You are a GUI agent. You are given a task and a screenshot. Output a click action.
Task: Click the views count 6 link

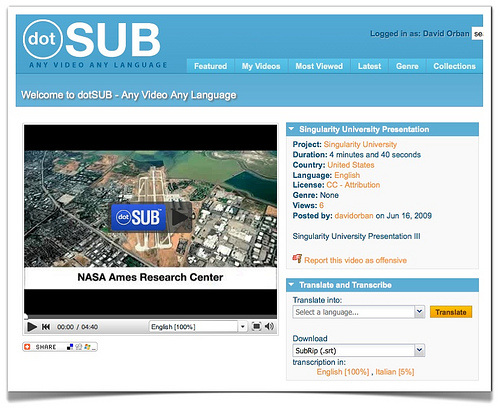(321, 205)
